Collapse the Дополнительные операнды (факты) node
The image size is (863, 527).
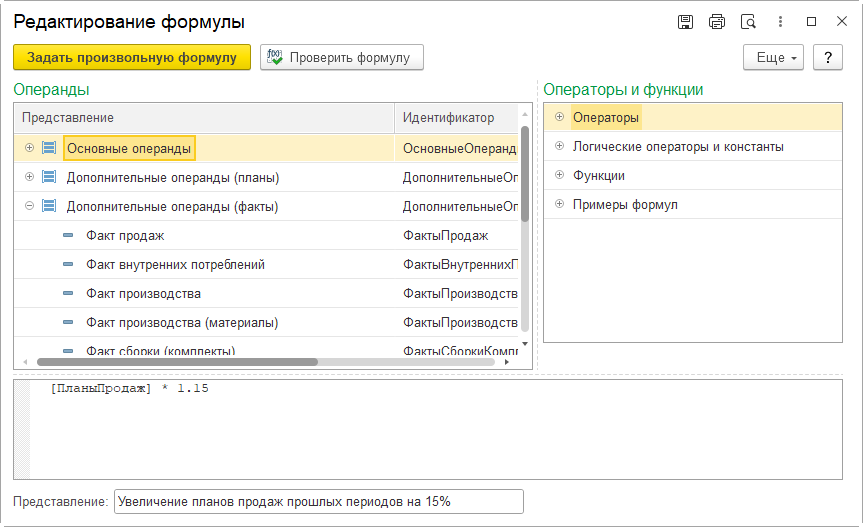(29, 206)
